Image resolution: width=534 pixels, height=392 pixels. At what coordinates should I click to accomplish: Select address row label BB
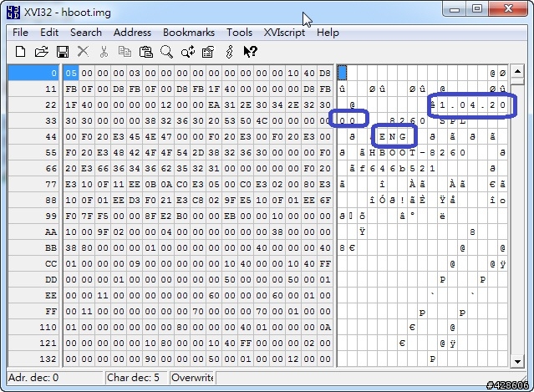(33, 248)
